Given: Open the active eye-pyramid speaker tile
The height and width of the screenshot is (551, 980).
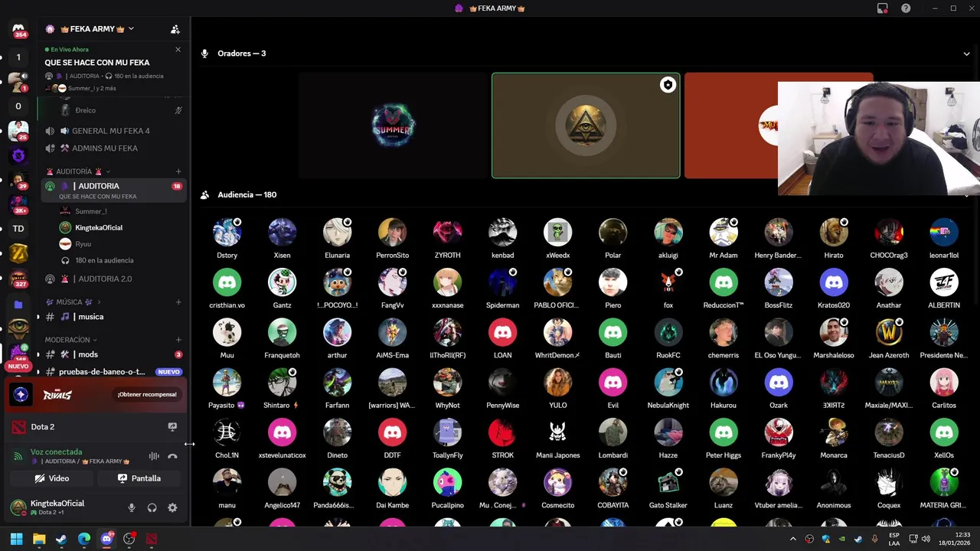Looking at the screenshot, I should (x=586, y=126).
